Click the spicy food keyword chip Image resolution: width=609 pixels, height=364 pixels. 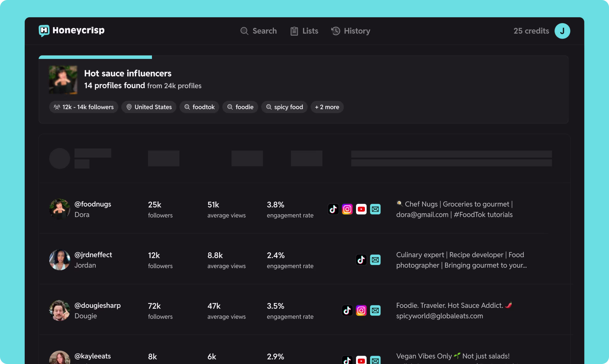284,107
